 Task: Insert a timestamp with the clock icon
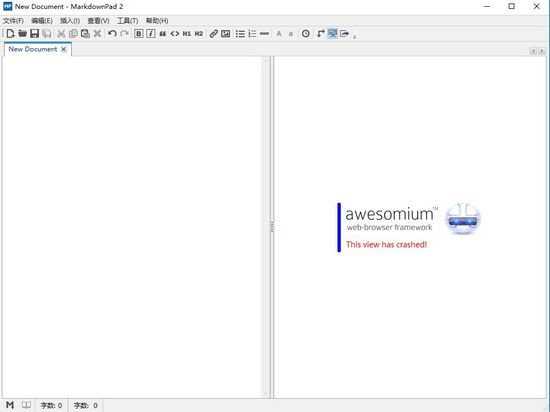coord(306,34)
